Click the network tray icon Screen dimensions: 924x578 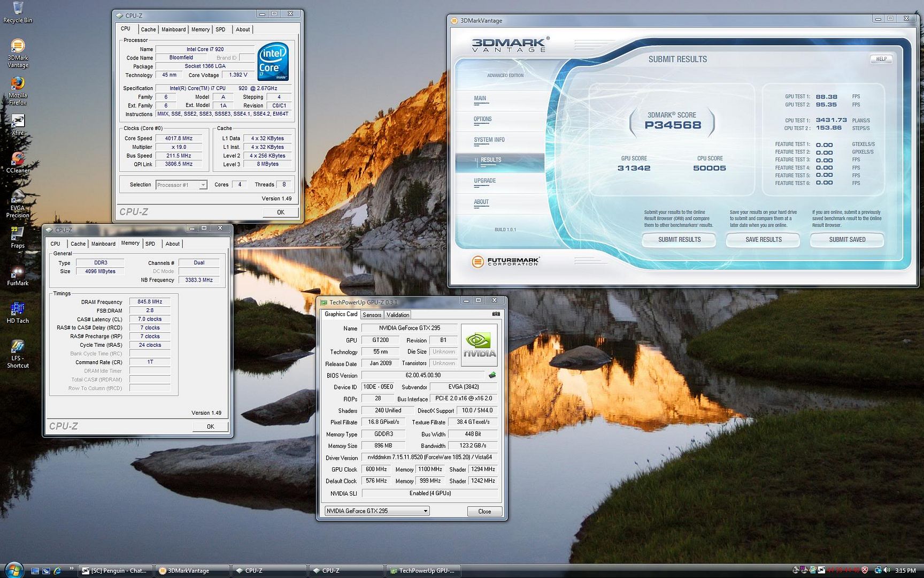[878, 571]
